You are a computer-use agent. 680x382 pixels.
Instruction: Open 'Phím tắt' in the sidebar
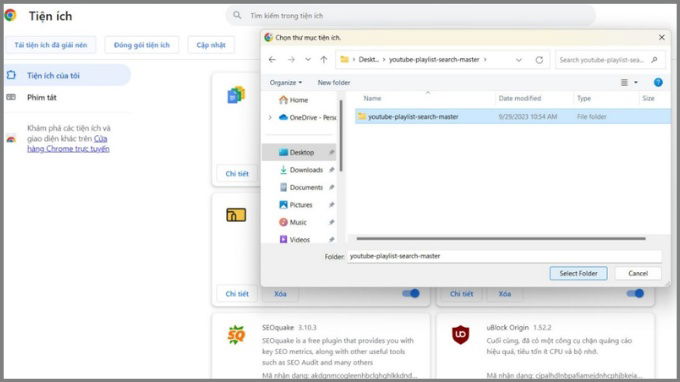(42, 98)
